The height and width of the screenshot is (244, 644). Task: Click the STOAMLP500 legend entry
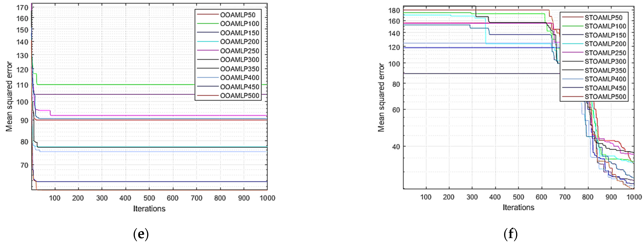[605, 97]
